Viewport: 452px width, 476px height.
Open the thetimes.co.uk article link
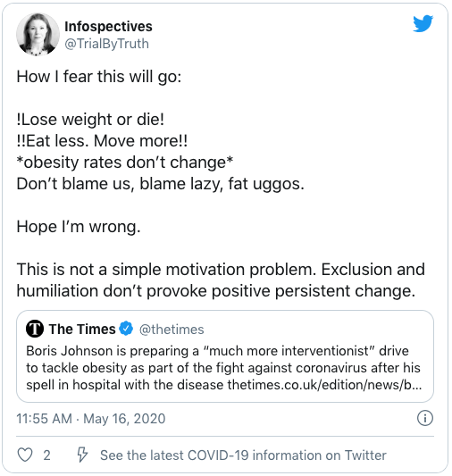pyautogui.click(x=324, y=385)
